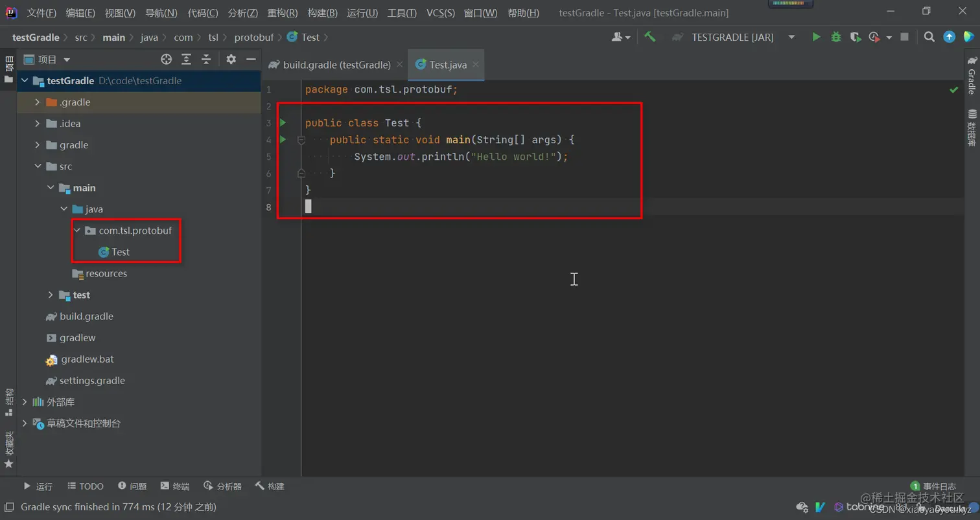
Task: Select settings.gradle in project tree
Action: point(85,380)
